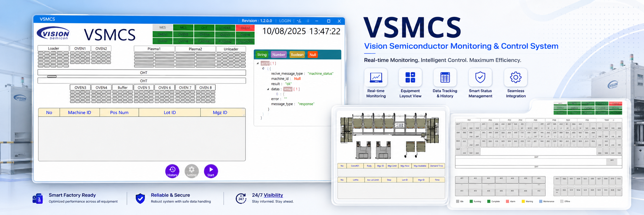This screenshot has width=644, height=215.
Task: Click the OHT shuttle on the transport track
Action: pyautogui.click(x=52, y=77)
